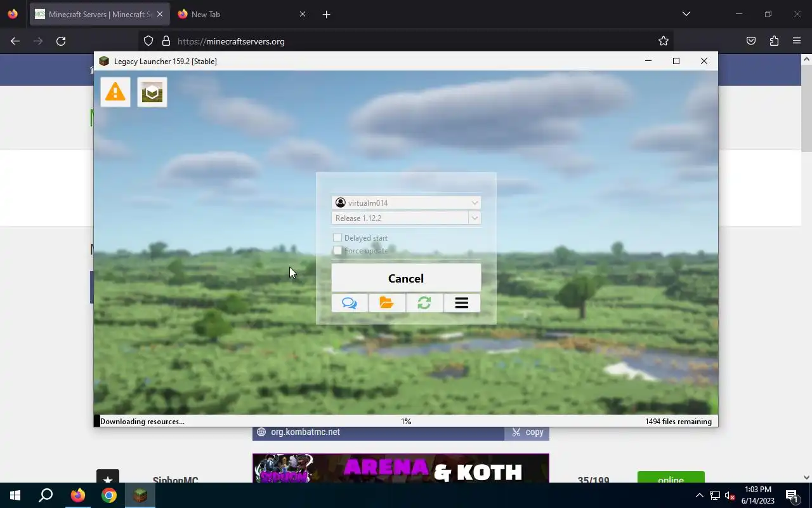
Task: Click the green refresh arrows icon
Action: (424, 303)
